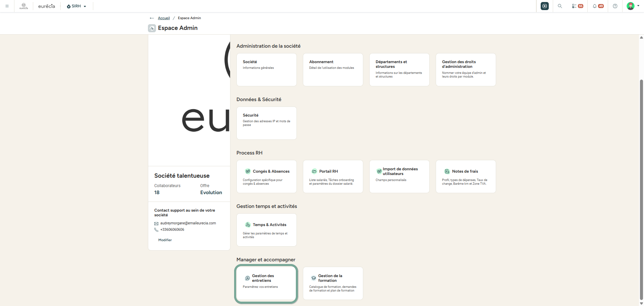This screenshot has height=306, width=644.
Task: Click the scrollbar down arrow
Action: click(x=641, y=303)
